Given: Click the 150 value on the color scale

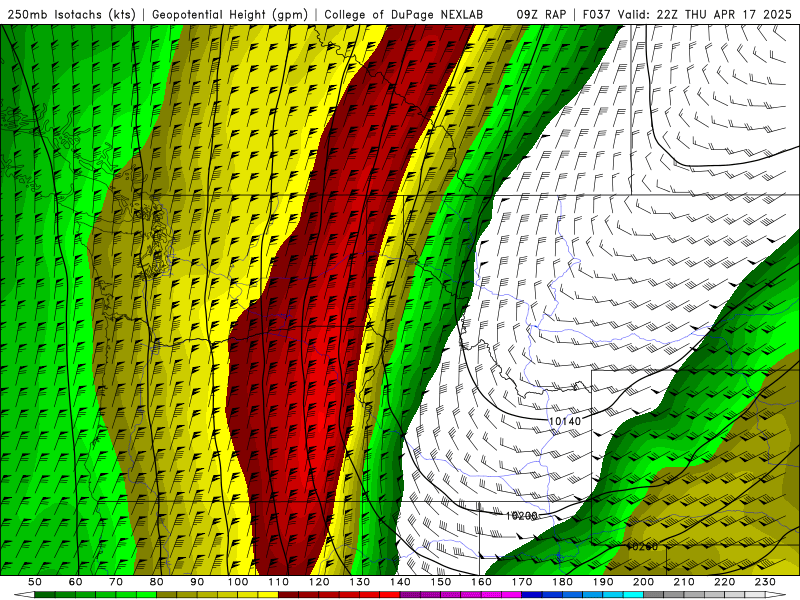Looking at the screenshot, I should click(x=441, y=582).
